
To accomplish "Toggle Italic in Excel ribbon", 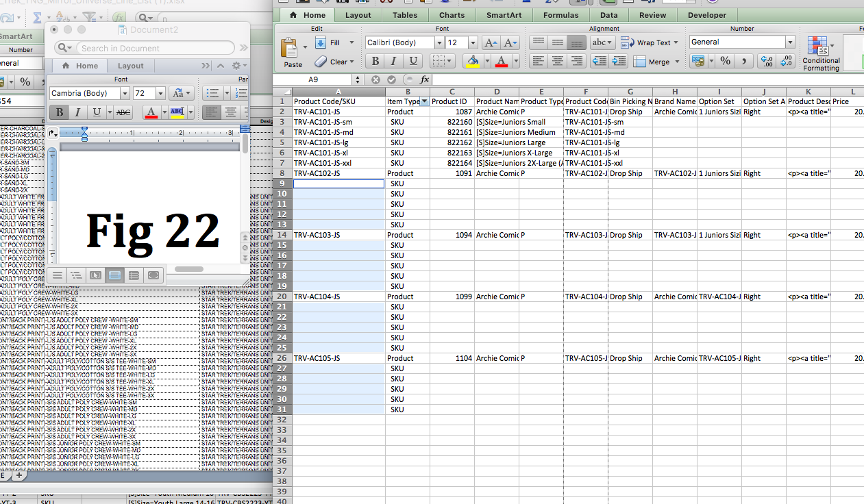I will 393,61.
